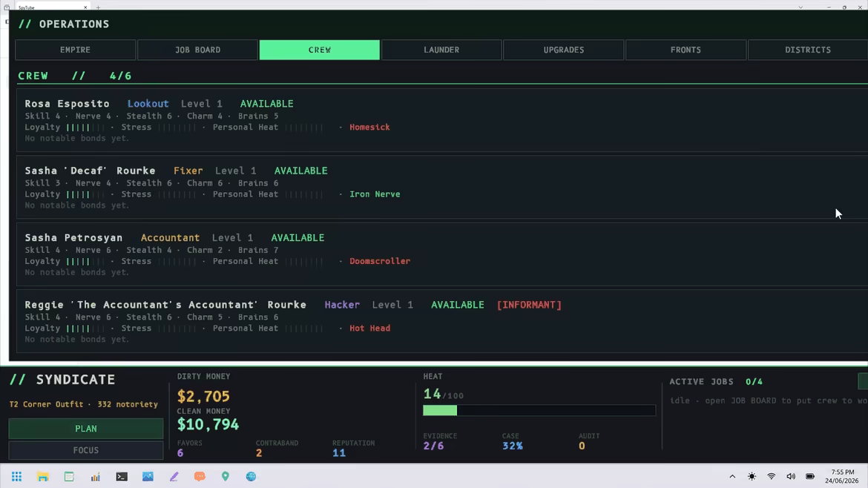The image size is (868, 488).
Task: Click the Homesick trait label
Action: [x=369, y=128]
